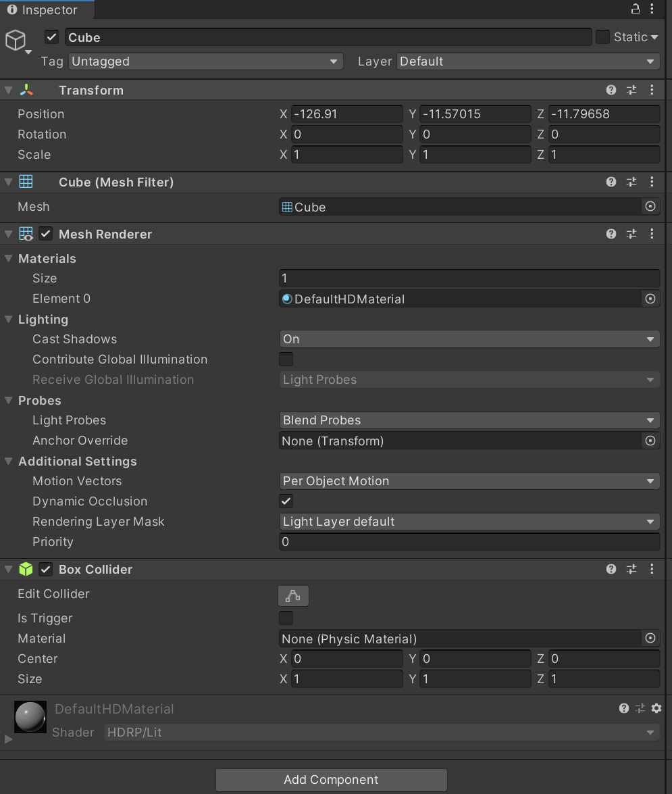Open Mesh Filter help reference
Screen dimensions: 672x794
pos(611,182)
